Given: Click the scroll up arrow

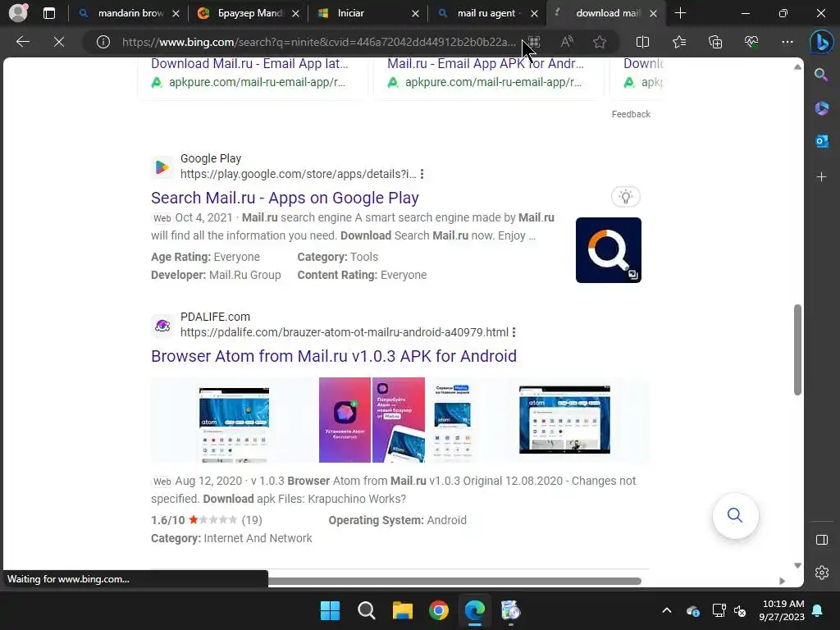Looking at the screenshot, I should [x=797, y=67].
